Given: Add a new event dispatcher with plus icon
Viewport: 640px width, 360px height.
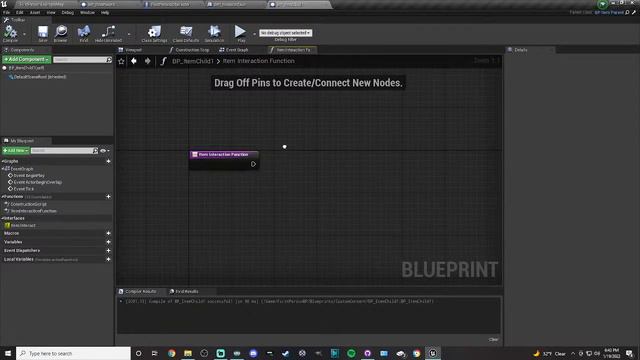Looking at the screenshot, I should 108,251.
